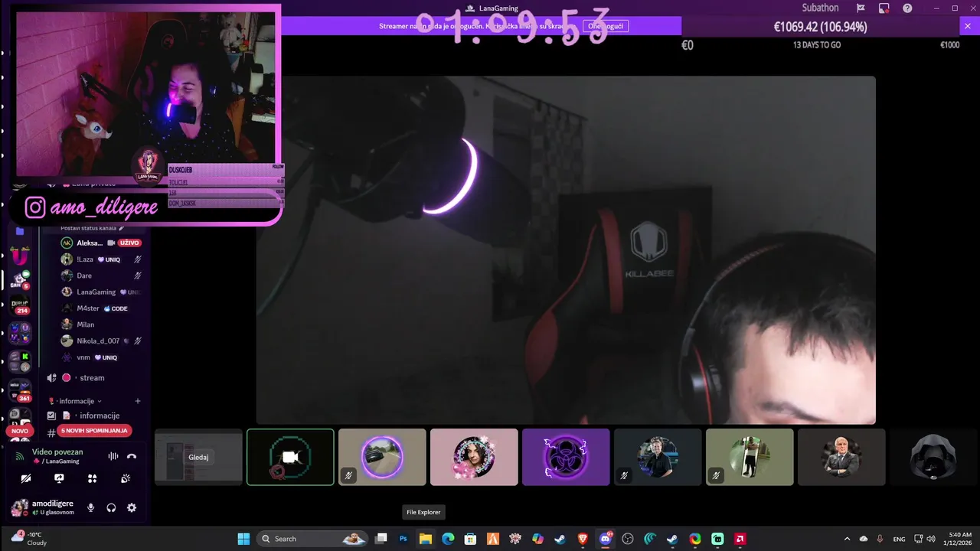Image resolution: width=980 pixels, height=551 pixels.
Task: Mute microphone next to amodiligere
Action: coord(91,507)
